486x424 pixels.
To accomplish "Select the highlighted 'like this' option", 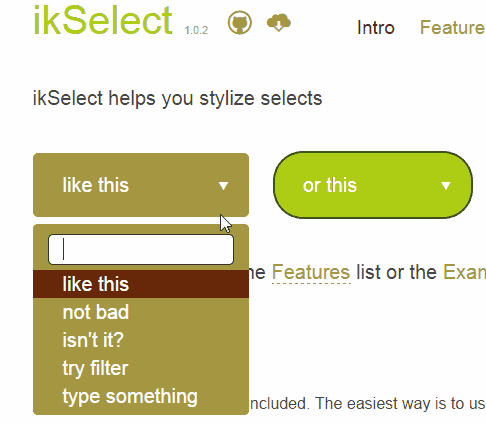I will click(x=141, y=284).
